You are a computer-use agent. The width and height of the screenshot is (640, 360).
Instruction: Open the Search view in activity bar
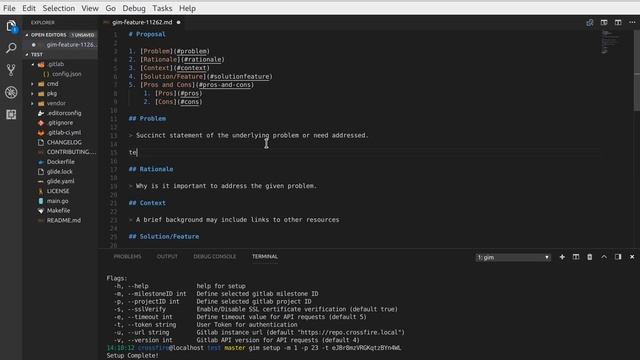click(11, 48)
